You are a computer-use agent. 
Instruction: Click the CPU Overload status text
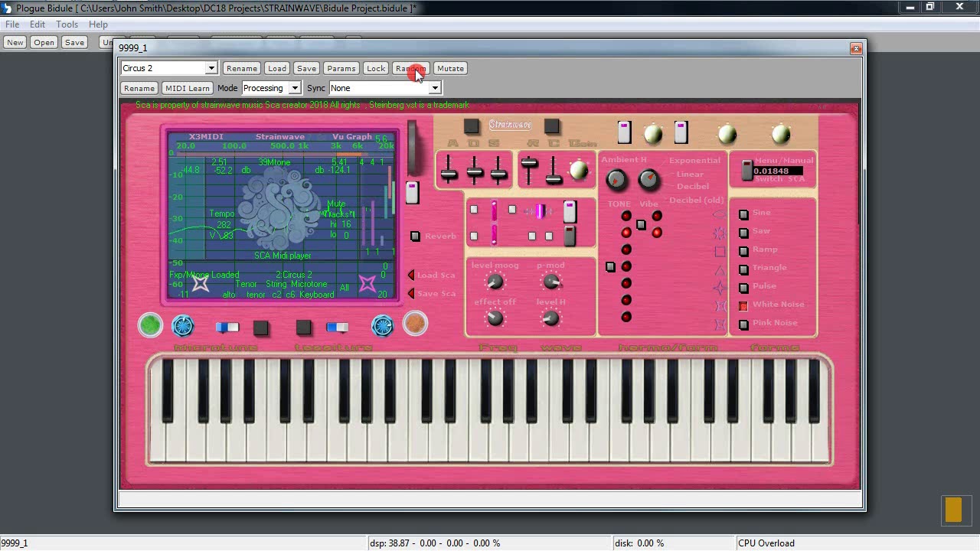766,543
